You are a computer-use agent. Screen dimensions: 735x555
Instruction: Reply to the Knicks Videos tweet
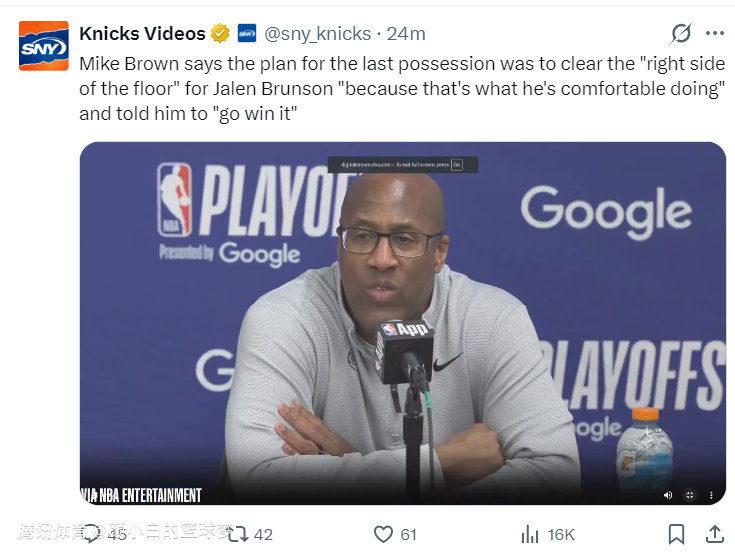[94, 534]
